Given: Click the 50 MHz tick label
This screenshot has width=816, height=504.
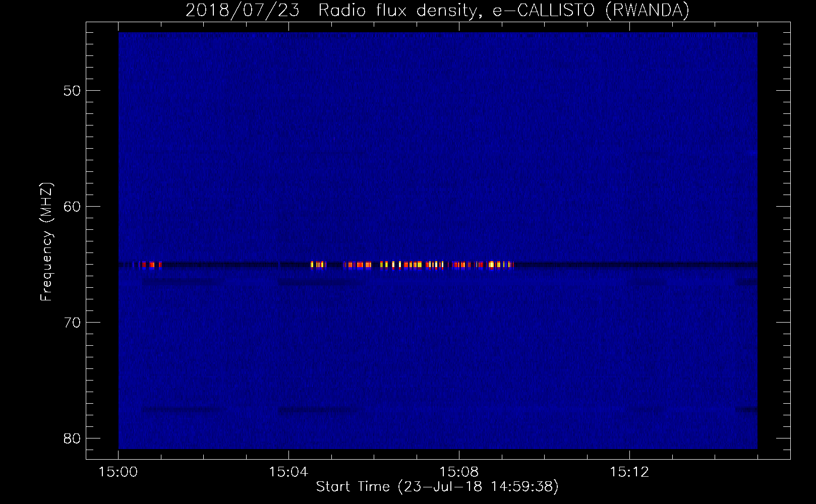Looking at the screenshot, I should 72,91.
